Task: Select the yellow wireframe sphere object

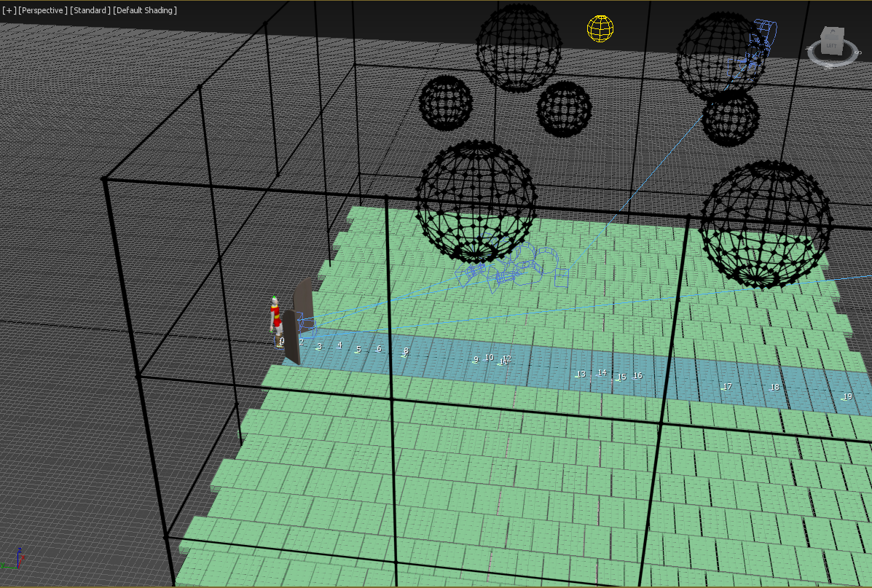Action: click(600, 28)
